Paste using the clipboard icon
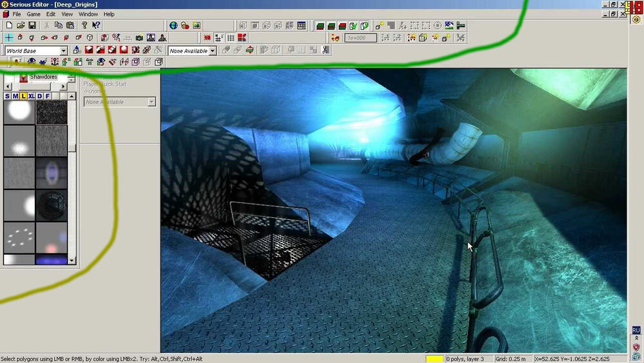Image resolution: width=644 pixels, height=363 pixels. tap(70, 26)
